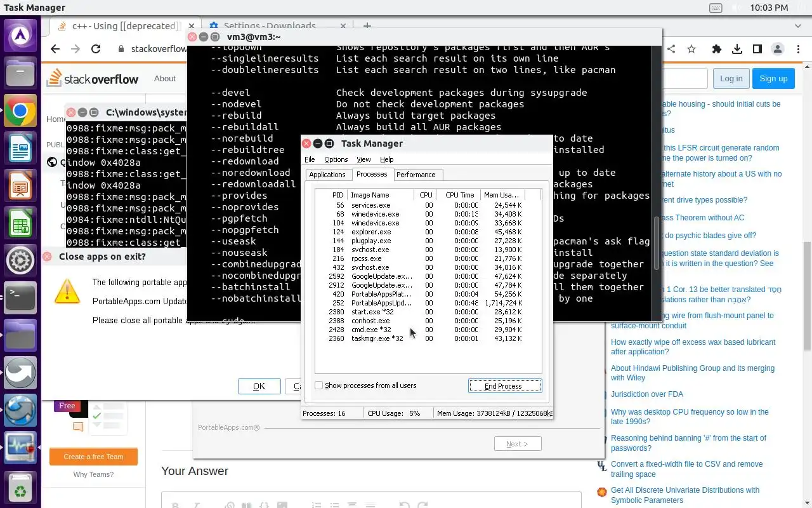Click the Stack Overflow page scrollbar
The height and width of the screenshot is (508, 812).
pyautogui.click(x=807, y=295)
